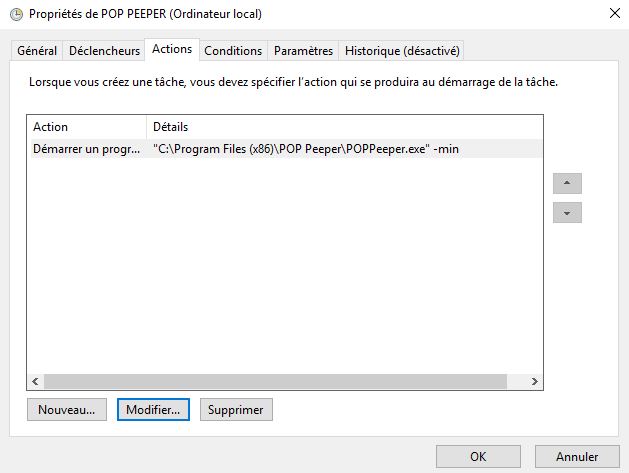This screenshot has height=473, width=629.
Task: Click the right arrow of the horizontal scrollbar
Action: pyautogui.click(x=534, y=381)
